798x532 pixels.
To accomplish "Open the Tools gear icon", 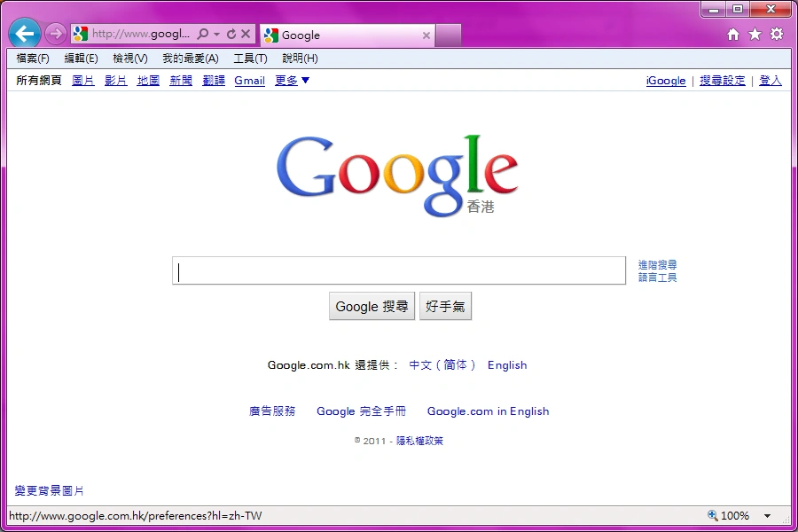I will (777, 34).
